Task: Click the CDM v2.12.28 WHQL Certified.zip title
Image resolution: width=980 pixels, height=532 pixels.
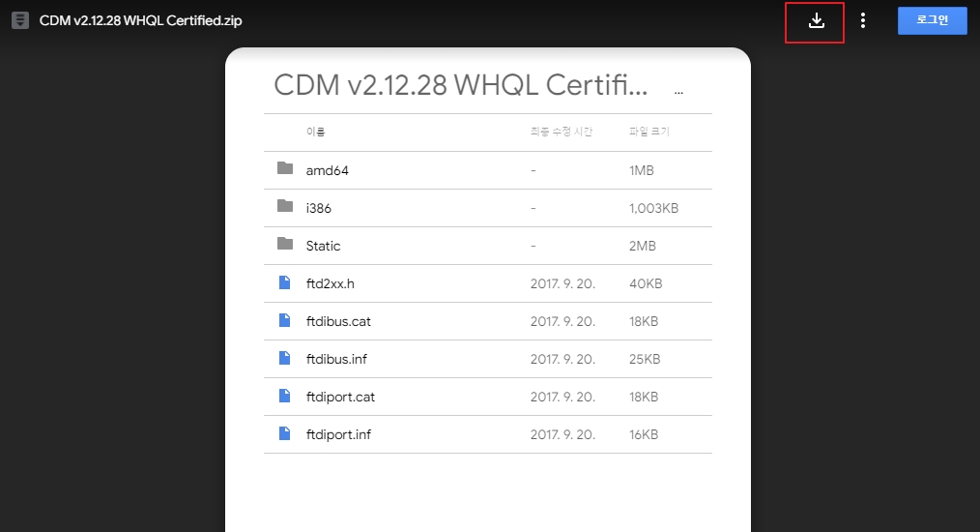Action: [x=141, y=20]
